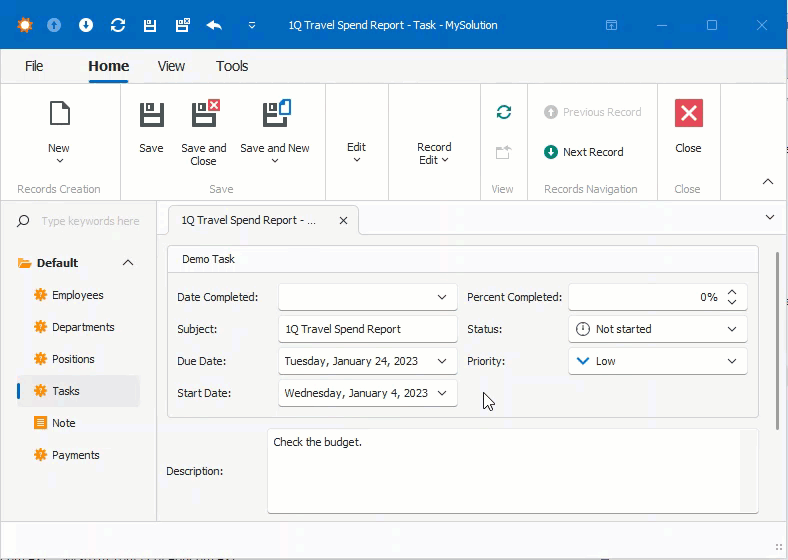Open the Due Date calendar dropdown
The height and width of the screenshot is (560, 788).
pyautogui.click(x=442, y=361)
